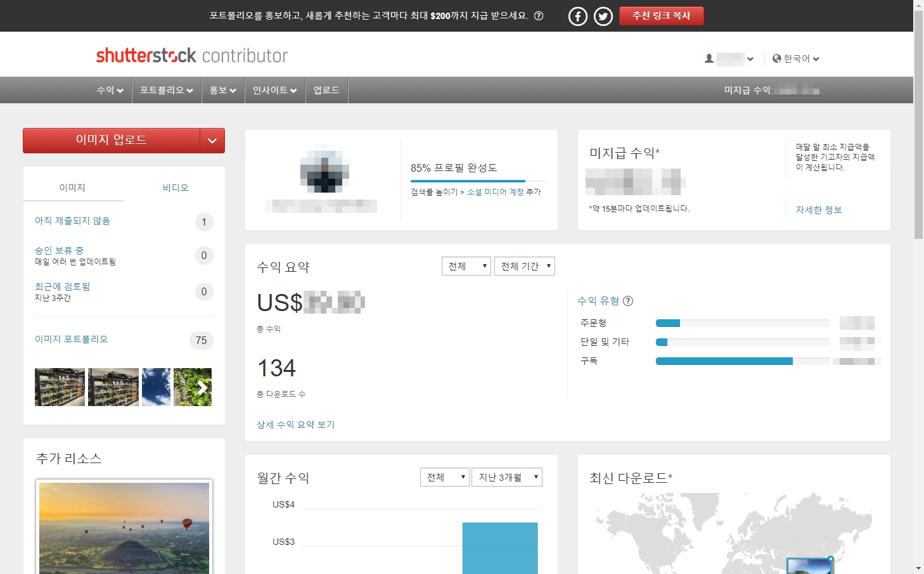Open the first store shelf thumbnail
The image size is (924, 574).
click(60, 387)
